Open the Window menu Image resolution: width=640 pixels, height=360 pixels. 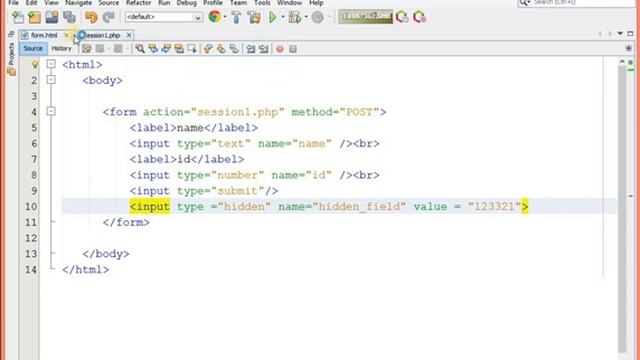pos(289,3)
